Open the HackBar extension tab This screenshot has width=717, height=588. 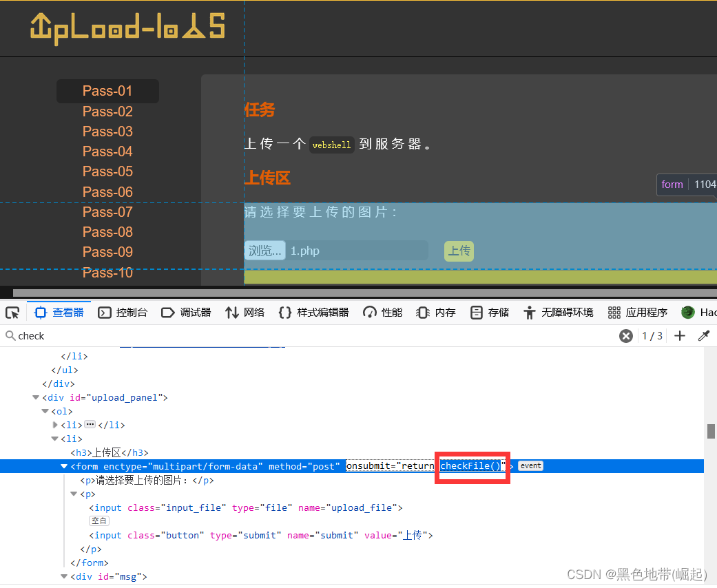698,313
